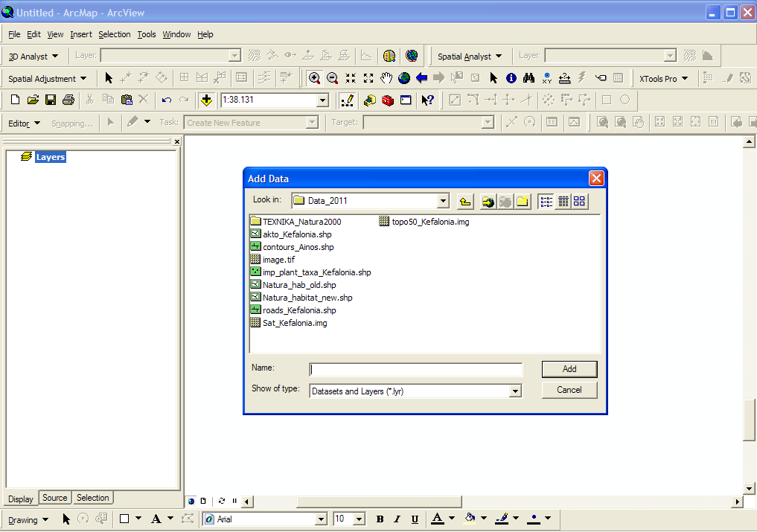Screen dimensions: 757x532
Task: Click the Cancel button in dialog
Action: coord(569,390)
